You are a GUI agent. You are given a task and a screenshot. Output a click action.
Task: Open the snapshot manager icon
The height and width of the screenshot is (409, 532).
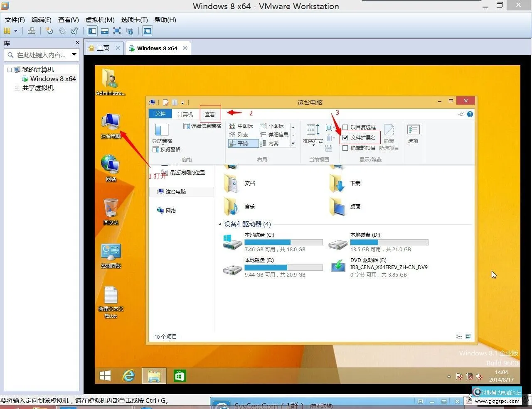coord(74,31)
